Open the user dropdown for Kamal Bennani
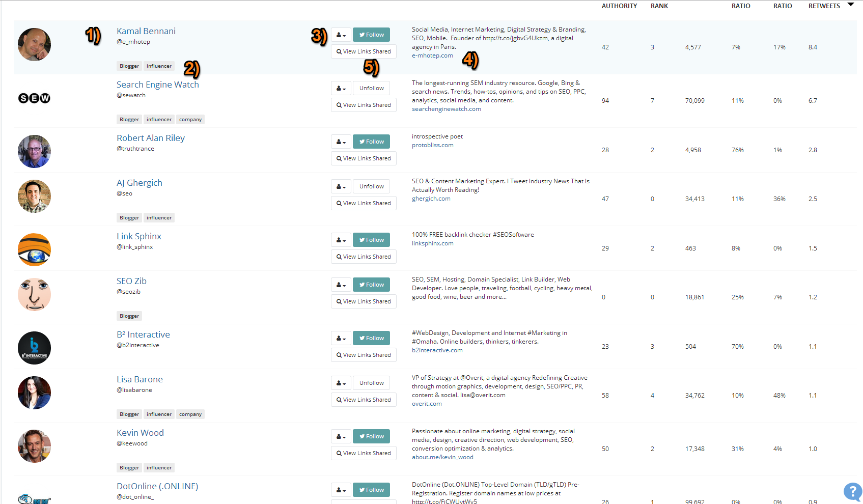 pos(341,35)
